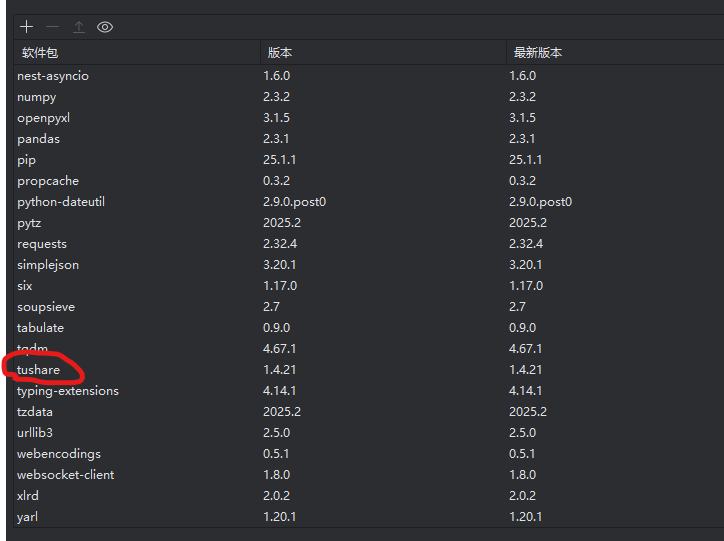
Task: Click latest version 2.0.2 of xlrd
Action: tap(523, 496)
